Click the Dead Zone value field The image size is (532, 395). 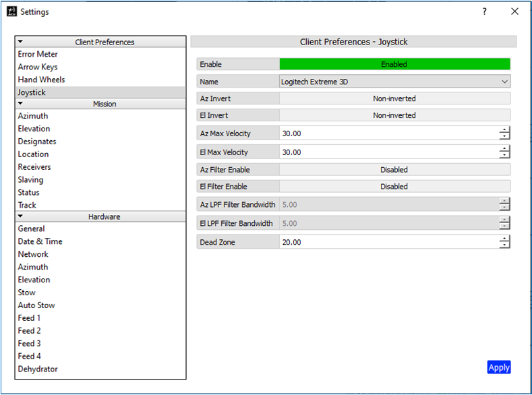pos(388,242)
